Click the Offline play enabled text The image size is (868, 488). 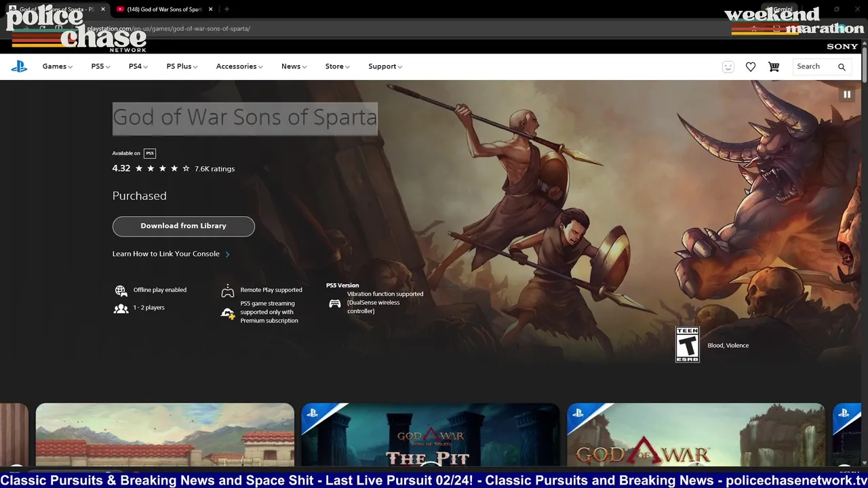pos(160,290)
